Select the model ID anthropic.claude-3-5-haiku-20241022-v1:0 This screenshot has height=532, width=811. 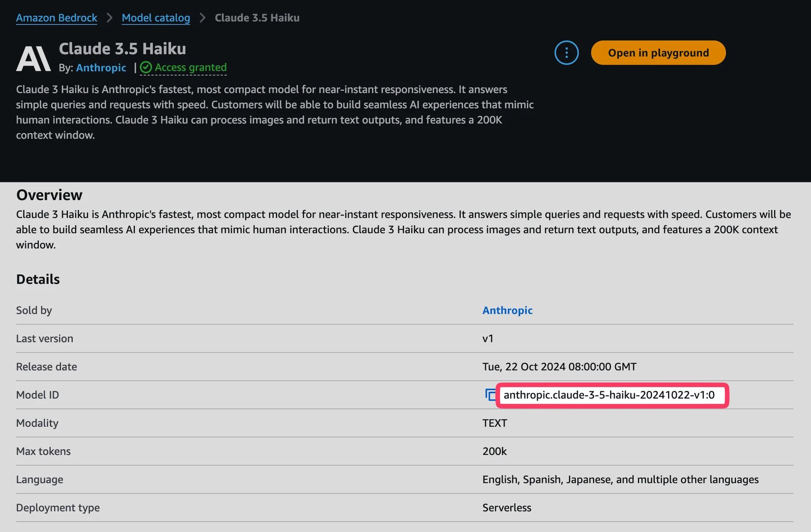coord(609,395)
